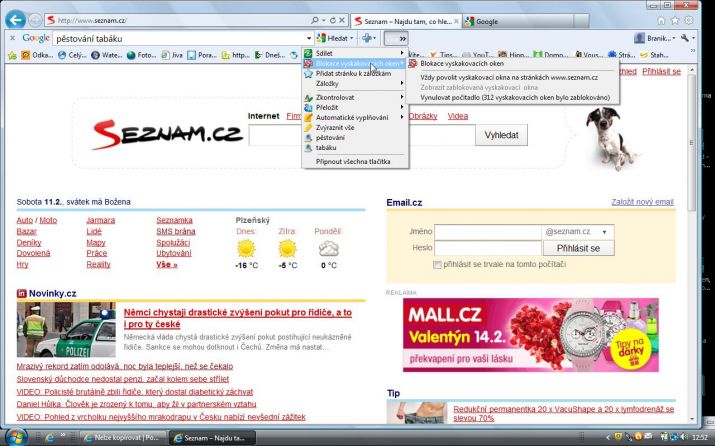Click the volume speaker tray icon
The width and height of the screenshot is (715, 446).
[684, 437]
